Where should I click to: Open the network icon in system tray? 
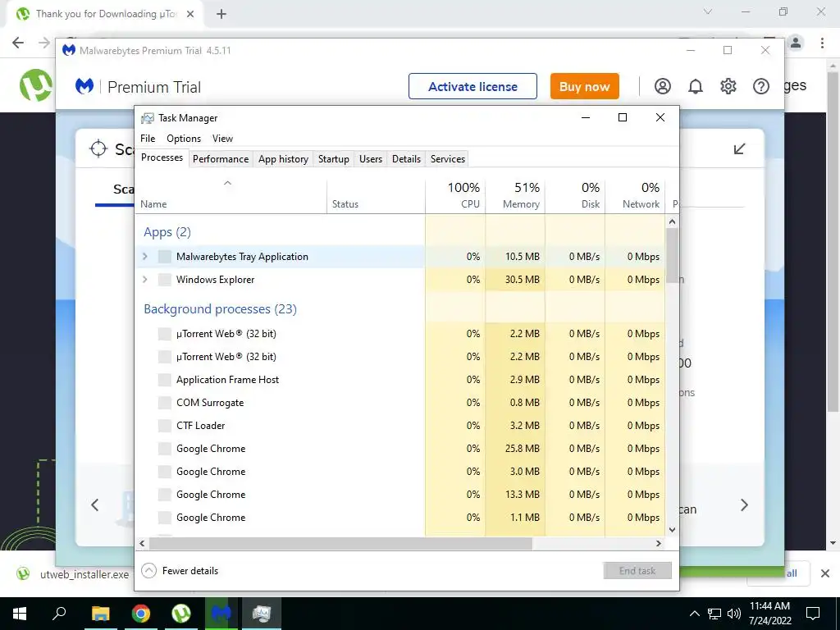click(714, 614)
